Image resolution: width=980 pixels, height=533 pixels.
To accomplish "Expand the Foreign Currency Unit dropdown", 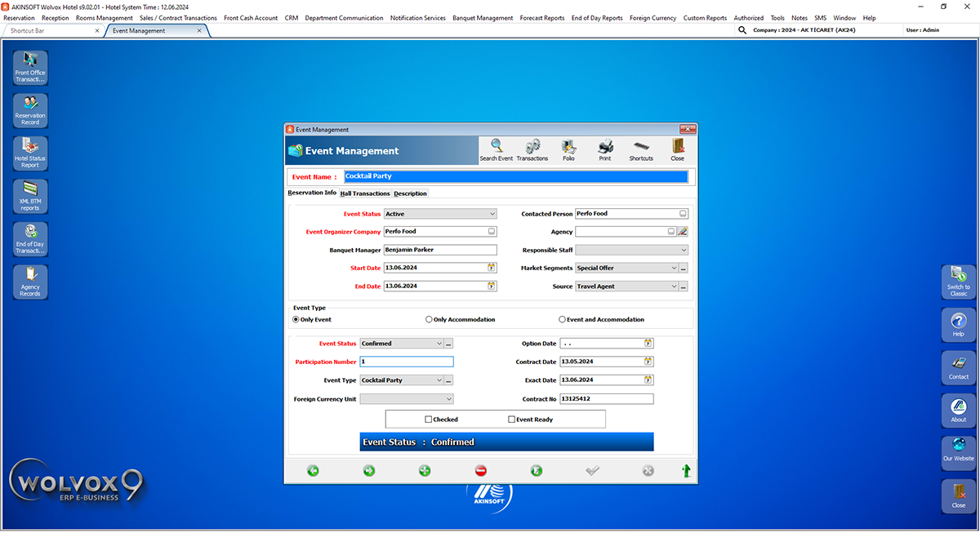I will point(448,399).
